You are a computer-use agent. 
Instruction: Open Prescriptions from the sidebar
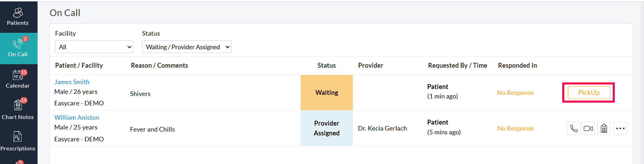coord(18,141)
